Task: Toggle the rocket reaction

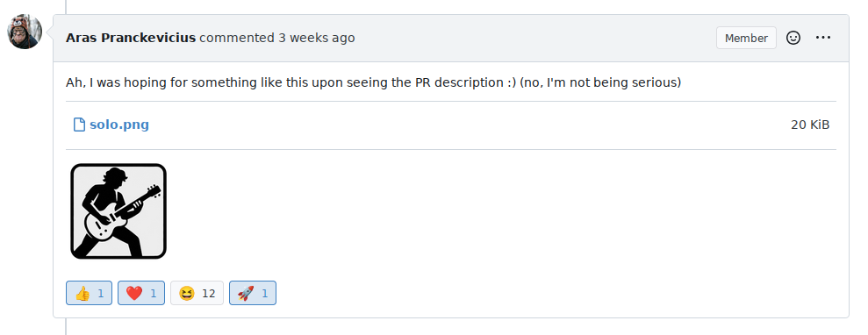Action: tap(253, 293)
